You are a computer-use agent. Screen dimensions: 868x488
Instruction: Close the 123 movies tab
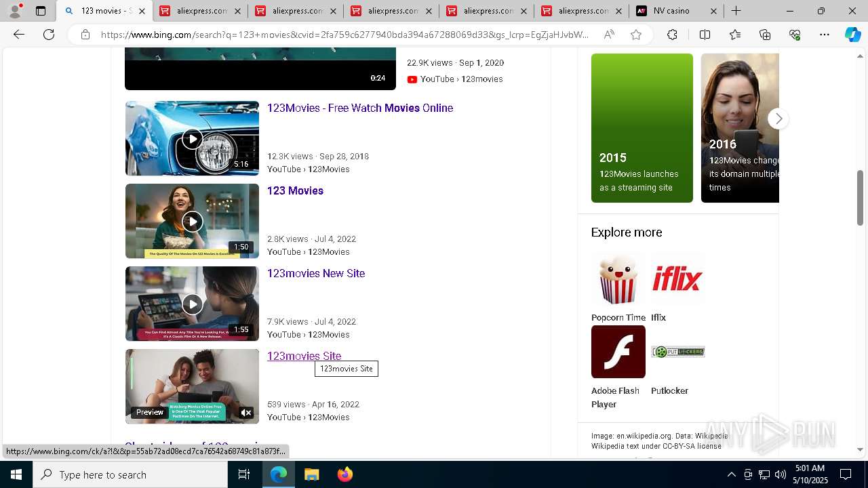click(140, 11)
